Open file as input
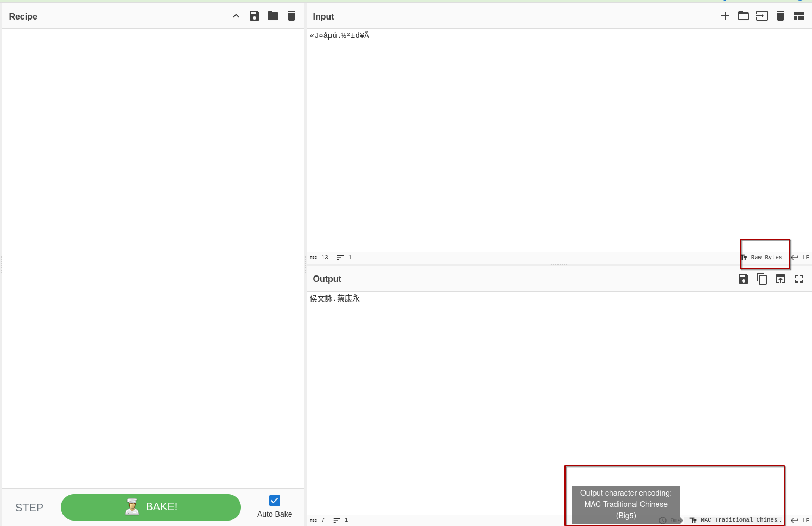The image size is (812, 526). click(x=762, y=16)
